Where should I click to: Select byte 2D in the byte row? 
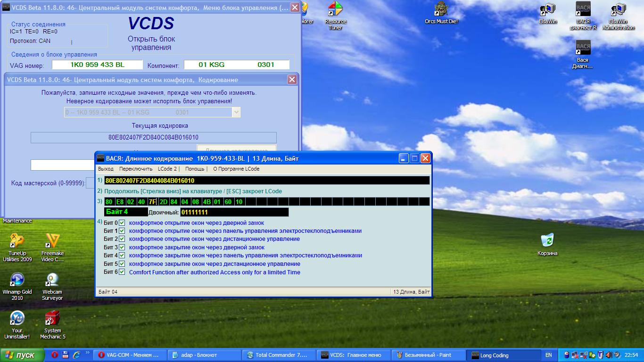163,202
